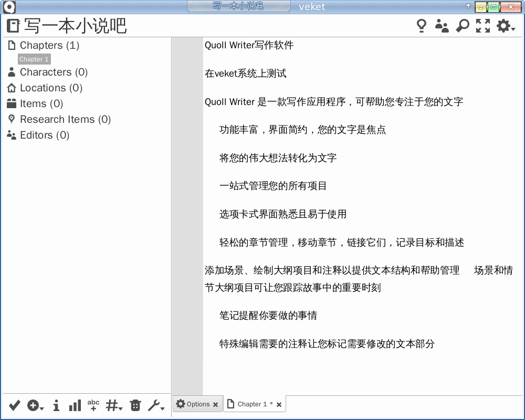Click the line '一站式管理您的所有项目'
Image resolution: width=525 pixels, height=420 pixels.
point(273,186)
